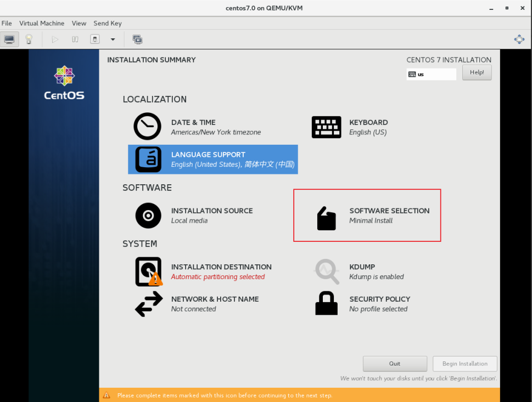This screenshot has height=402, width=532.
Task: Expand the shutdown options dropdown arrow
Action: click(113, 39)
